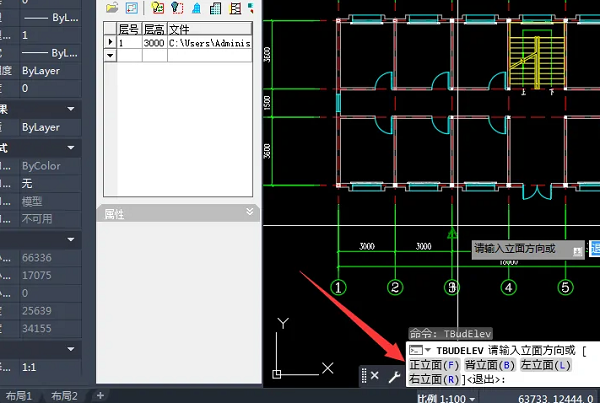Click the light bulb icon with yellow box
600x403 pixels.
coord(158,8)
